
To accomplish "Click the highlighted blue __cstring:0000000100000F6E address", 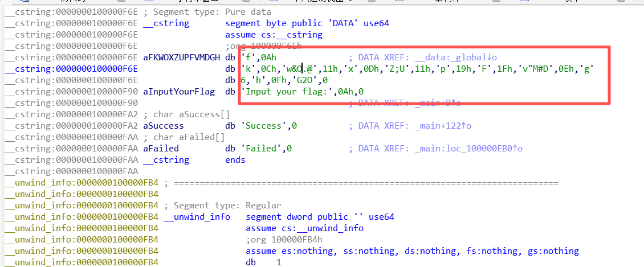I will 71,69.
